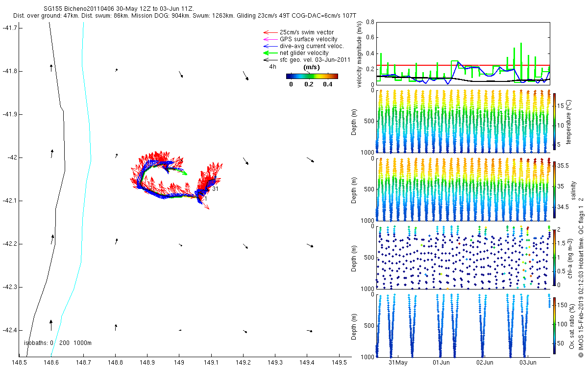Click longitude tick label 148.7
Screen dimensions: 588x368
click(x=83, y=362)
